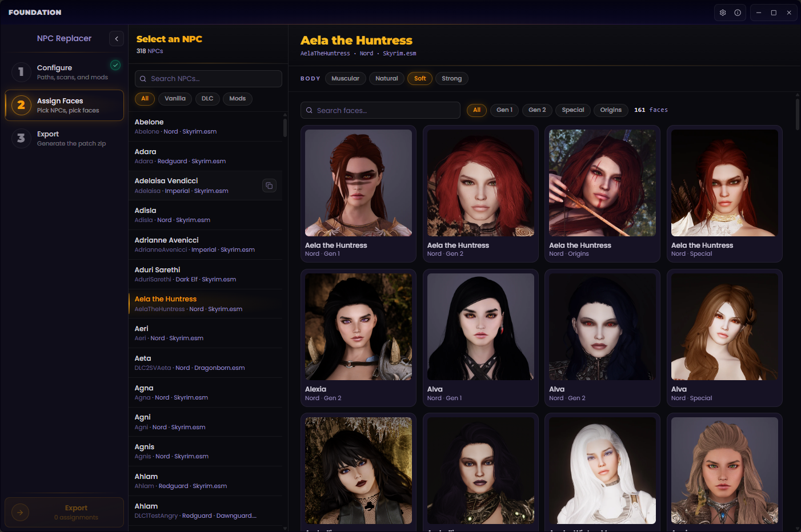Enable the Strong body type

452,78
